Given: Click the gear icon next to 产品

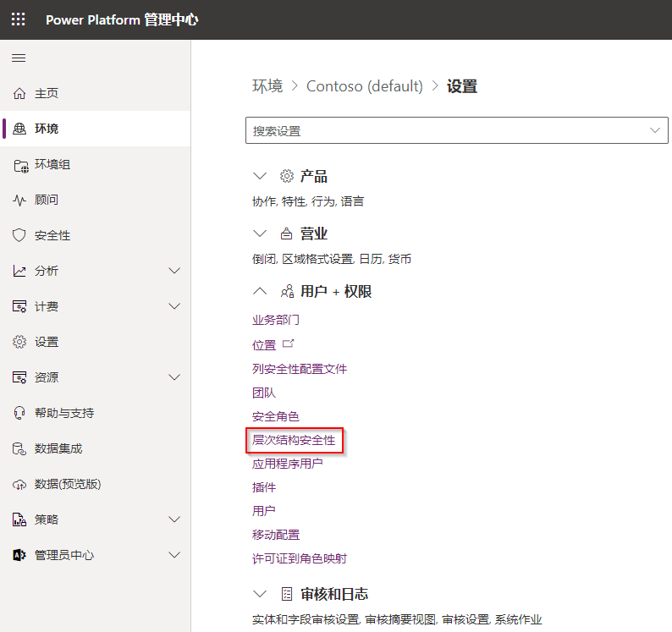Looking at the screenshot, I should (x=287, y=176).
